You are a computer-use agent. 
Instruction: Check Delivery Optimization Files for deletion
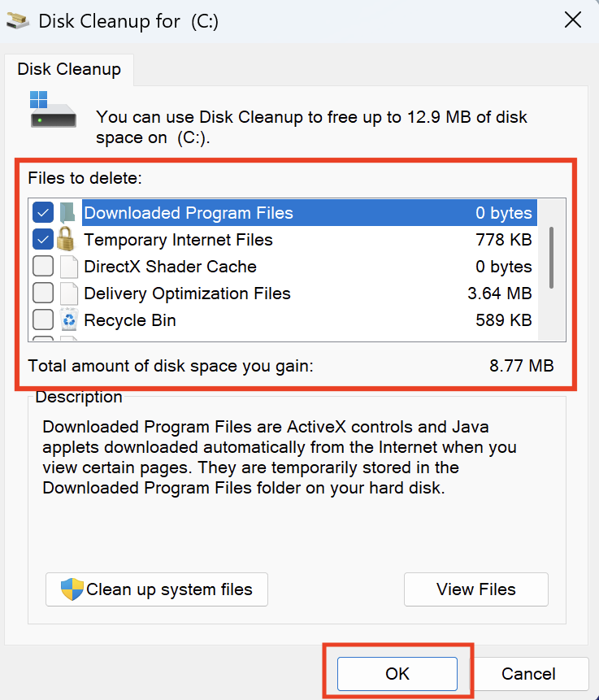pyautogui.click(x=43, y=292)
